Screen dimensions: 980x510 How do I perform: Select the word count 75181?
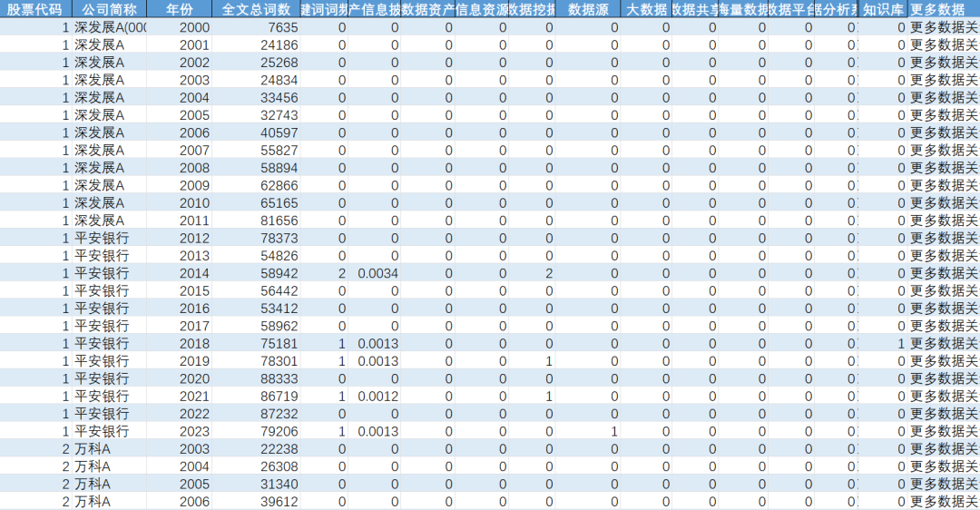click(x=256, y=343)
